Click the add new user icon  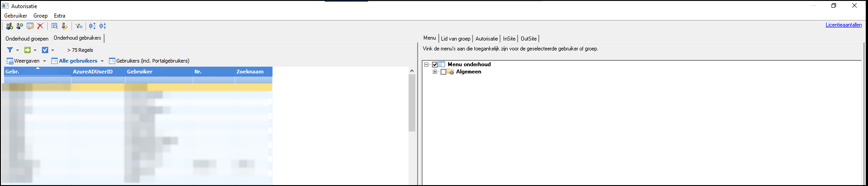tap(19, 26)
